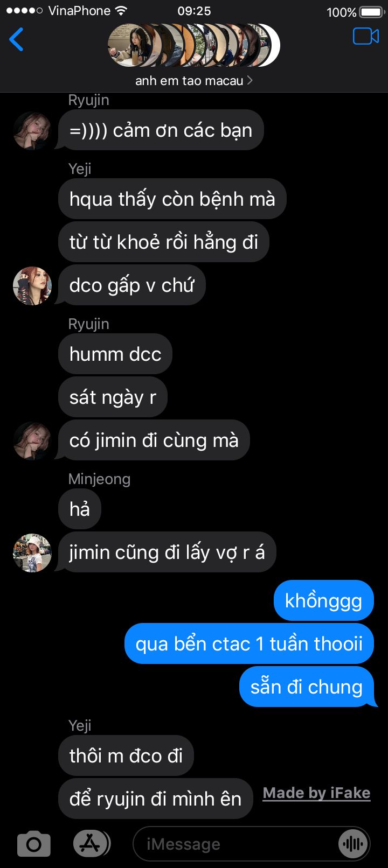This screenshot has height=868, width=388.
Task: Tap the battery icon showing 100%
Action: point(371,11)
